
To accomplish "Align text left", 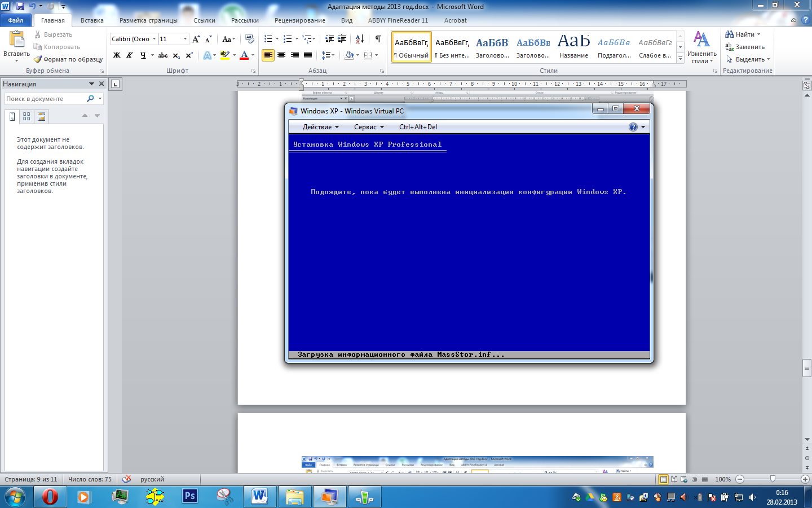I will point(268,55).
